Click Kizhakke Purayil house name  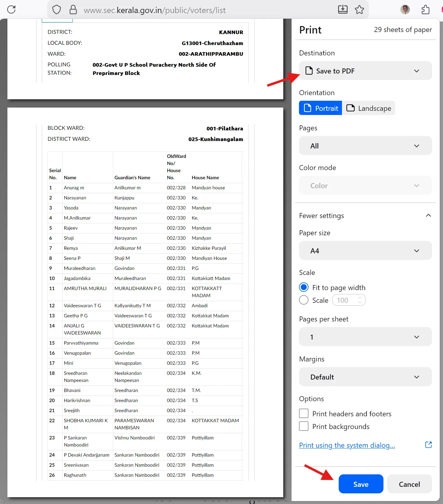pos(209,248)
